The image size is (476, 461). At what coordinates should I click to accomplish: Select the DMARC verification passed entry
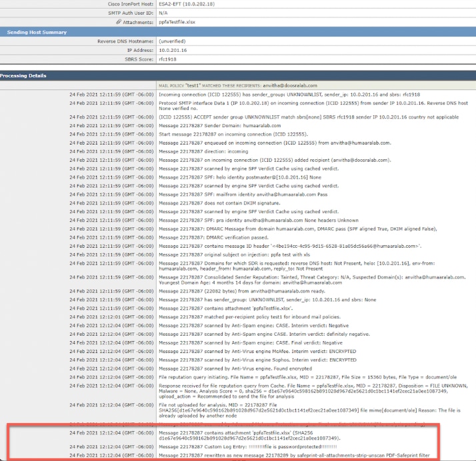[213, 237]
